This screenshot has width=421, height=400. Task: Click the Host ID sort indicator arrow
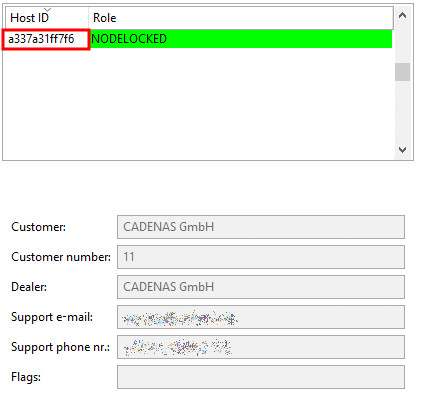click(48, 10)
